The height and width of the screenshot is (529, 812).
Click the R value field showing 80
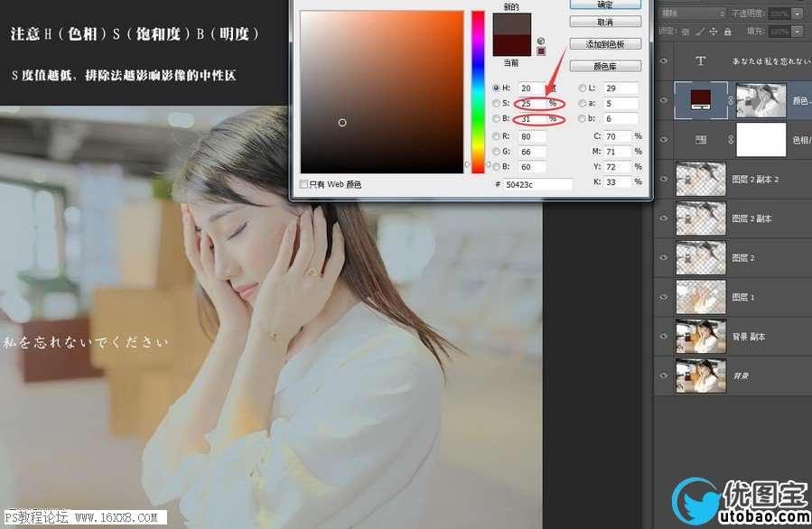pos(532,136)
